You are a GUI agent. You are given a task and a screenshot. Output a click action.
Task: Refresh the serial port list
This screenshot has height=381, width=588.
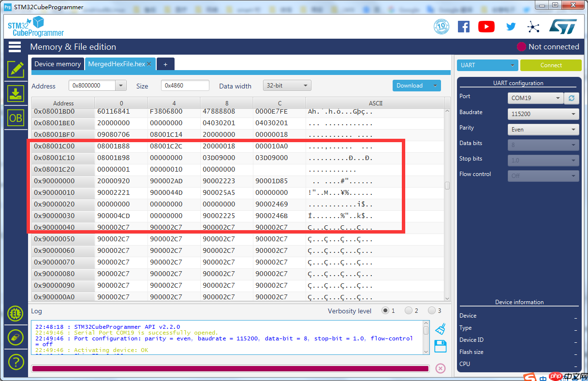(x=572, y=98)
